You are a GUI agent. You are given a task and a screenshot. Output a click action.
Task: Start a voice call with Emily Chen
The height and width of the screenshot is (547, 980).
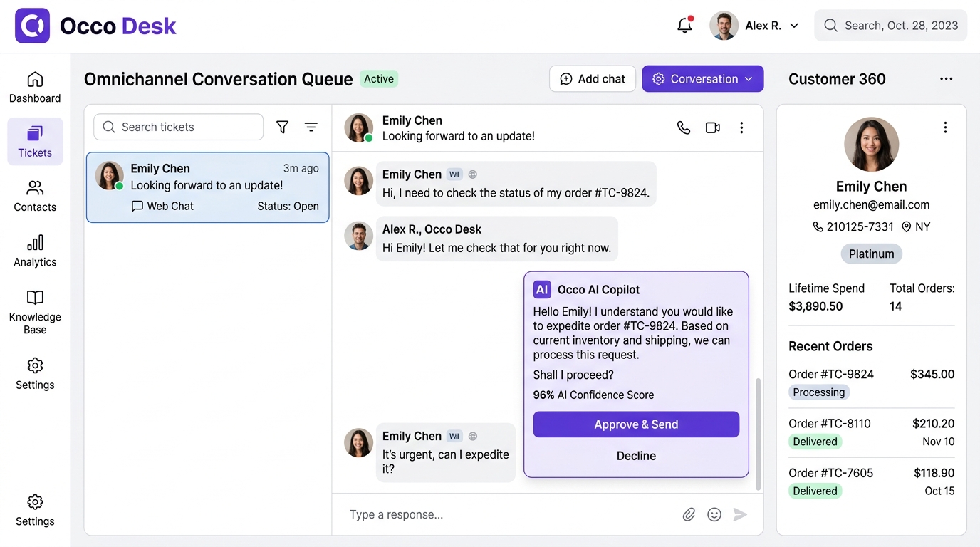[684, 127]
